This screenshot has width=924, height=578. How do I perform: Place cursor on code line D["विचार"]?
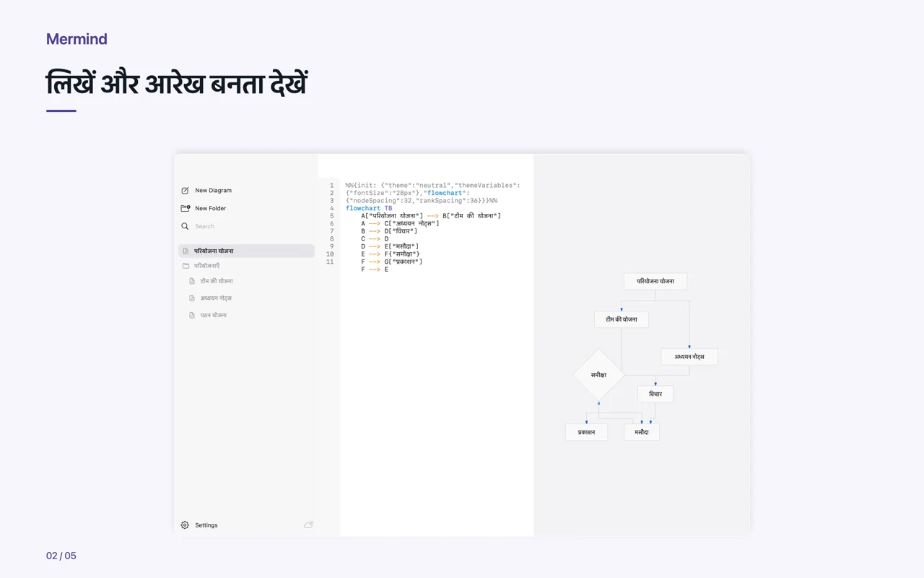click(389, 231)
